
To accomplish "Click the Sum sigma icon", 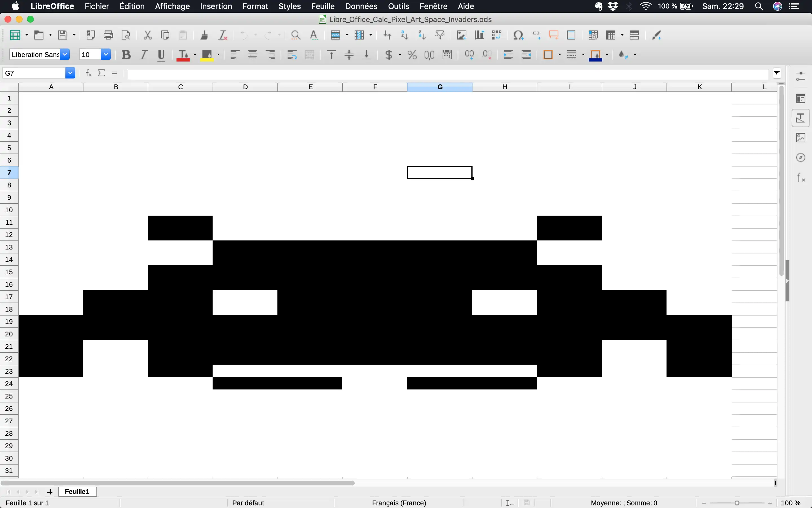I will (102, 73).
